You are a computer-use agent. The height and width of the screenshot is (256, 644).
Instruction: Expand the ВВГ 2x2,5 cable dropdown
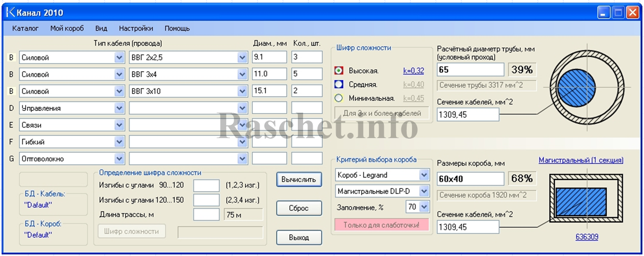[x=243, y=57]
